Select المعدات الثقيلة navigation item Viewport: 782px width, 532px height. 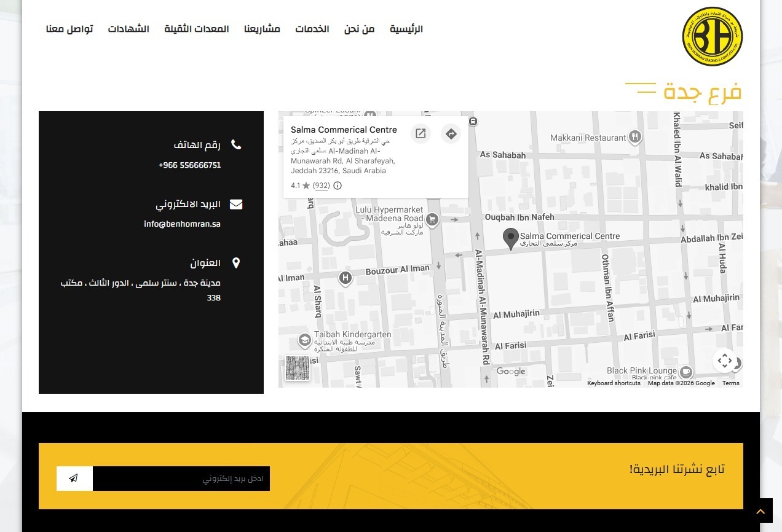[x=196, y=29]
